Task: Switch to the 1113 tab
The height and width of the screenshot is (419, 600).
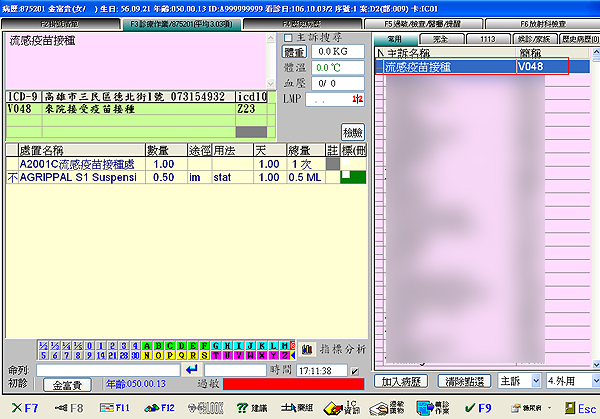Action: click(487, 38)
